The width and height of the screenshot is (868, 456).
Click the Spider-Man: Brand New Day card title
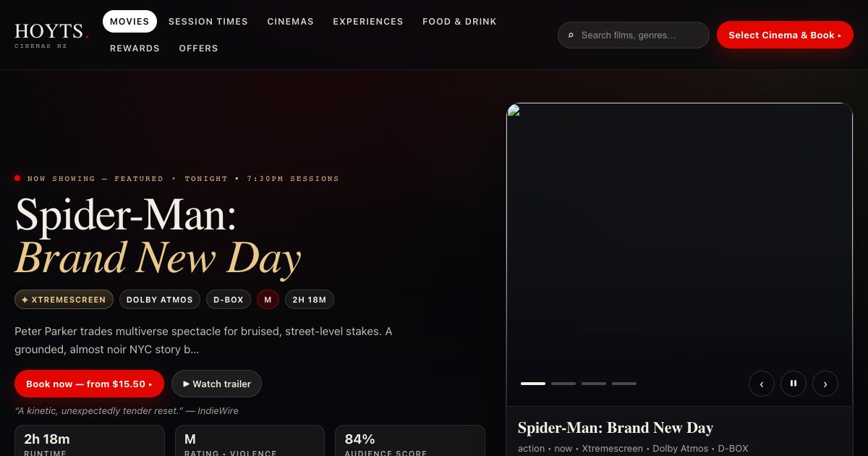point(616,428)
